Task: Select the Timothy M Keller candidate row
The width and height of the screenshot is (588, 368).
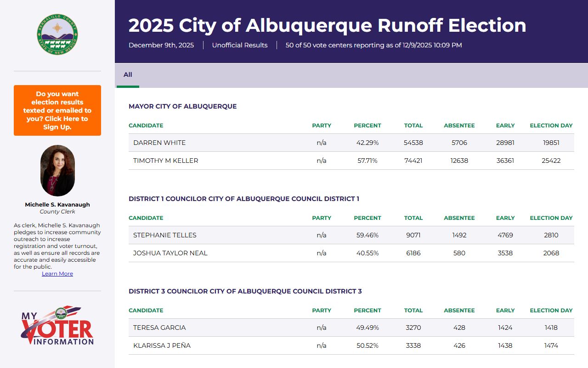Action: tap(351, 161)
